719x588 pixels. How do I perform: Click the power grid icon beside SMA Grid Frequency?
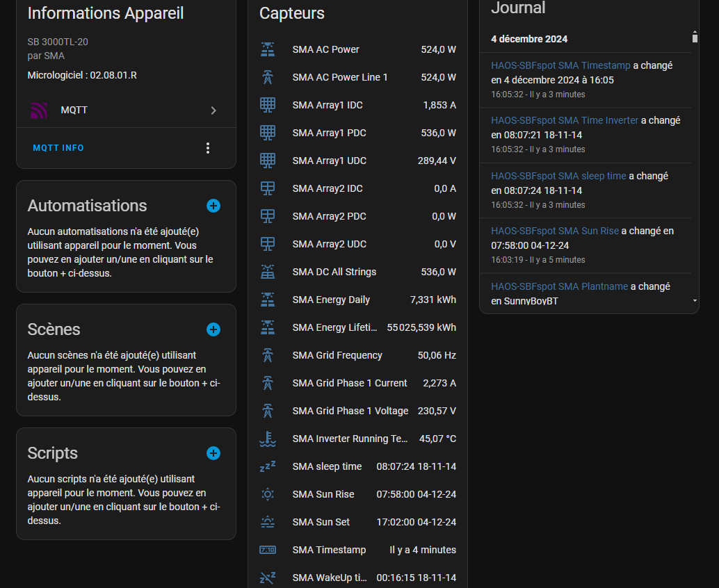[268, 355]
